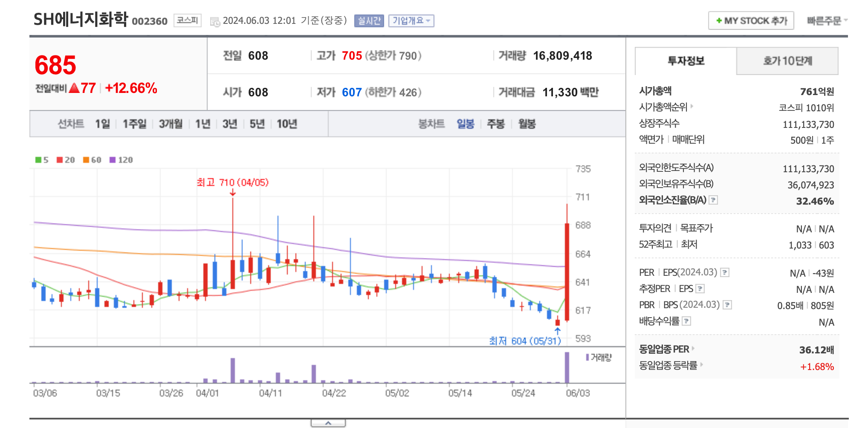868x428 pixels.
Task: Open the 호가10단계 tab
Action: click(x=787, y=61)
